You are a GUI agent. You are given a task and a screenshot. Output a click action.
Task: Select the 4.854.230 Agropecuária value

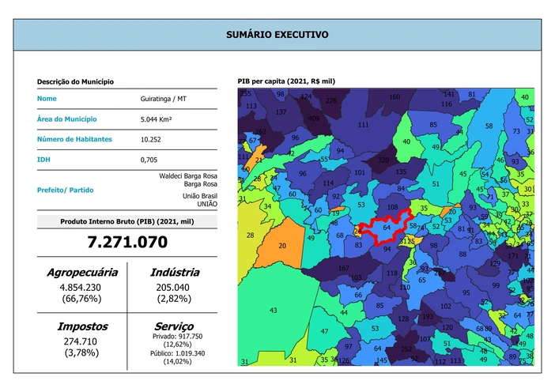coord(81,287)
